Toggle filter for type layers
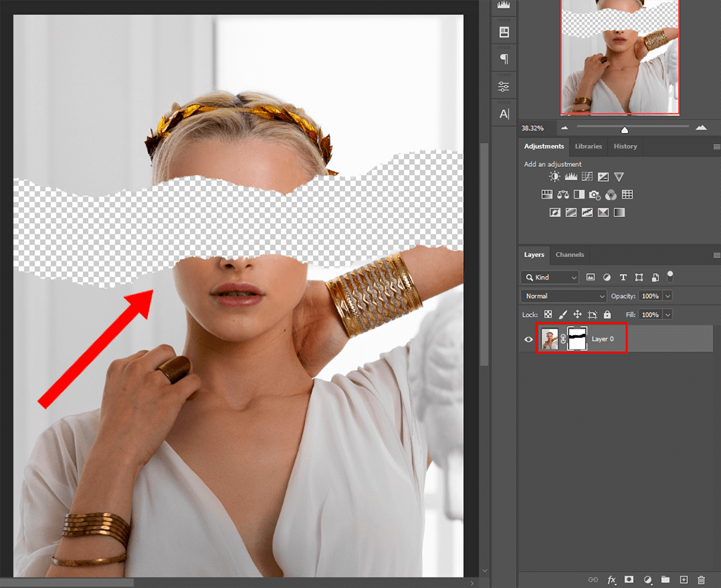 click(623, 277)
